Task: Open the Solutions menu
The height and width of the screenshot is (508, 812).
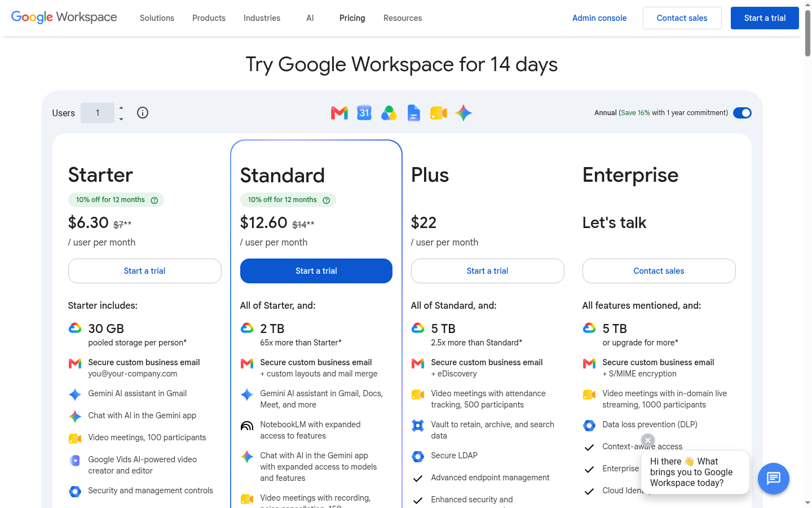Action: (x=157, y=18)
